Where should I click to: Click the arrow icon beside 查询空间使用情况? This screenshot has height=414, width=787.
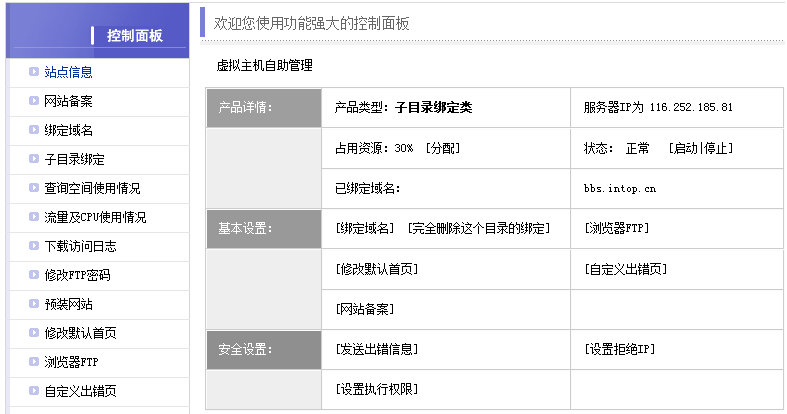(34, 188)
